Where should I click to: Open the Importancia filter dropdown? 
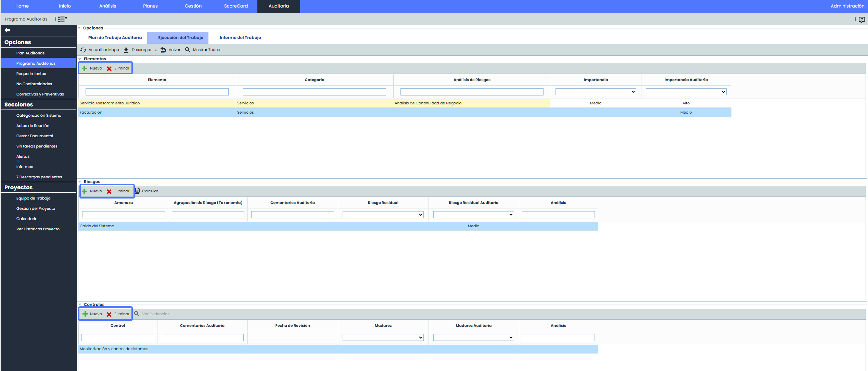click(596, 92)
